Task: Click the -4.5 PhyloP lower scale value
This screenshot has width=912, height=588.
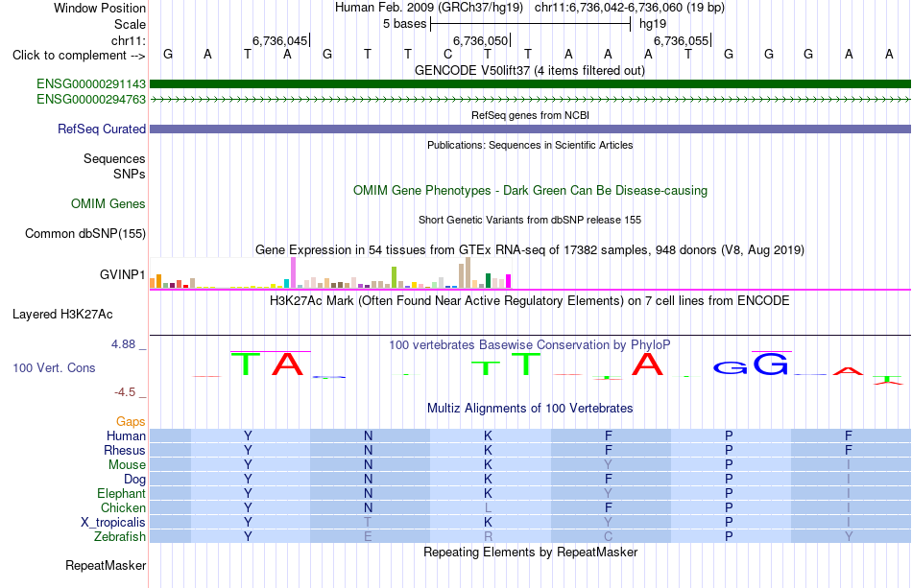Action: [x=125, y=392]
